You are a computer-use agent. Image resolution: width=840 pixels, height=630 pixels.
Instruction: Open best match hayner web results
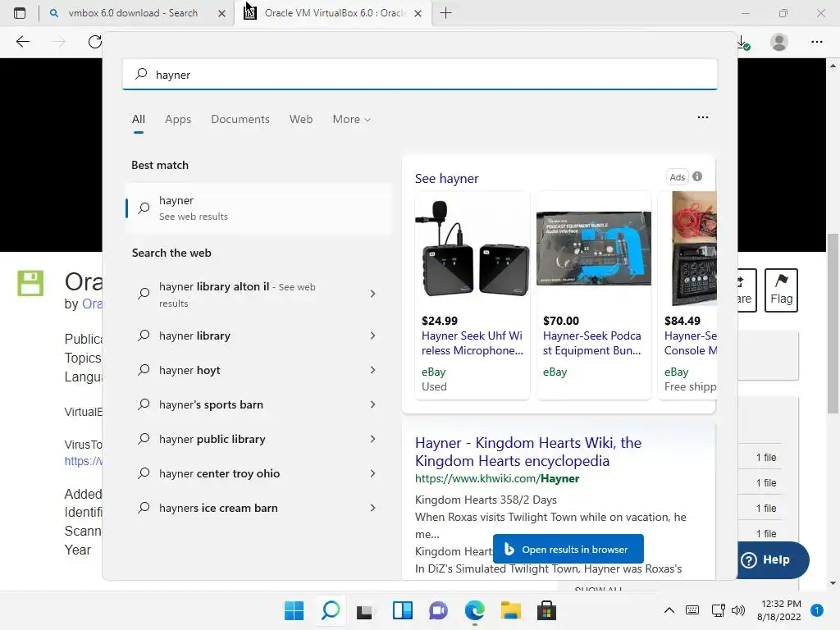click(x=258, y=208)
